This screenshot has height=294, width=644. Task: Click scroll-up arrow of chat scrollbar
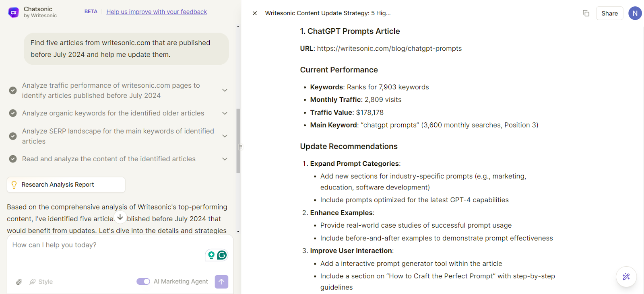coord(238,27)
